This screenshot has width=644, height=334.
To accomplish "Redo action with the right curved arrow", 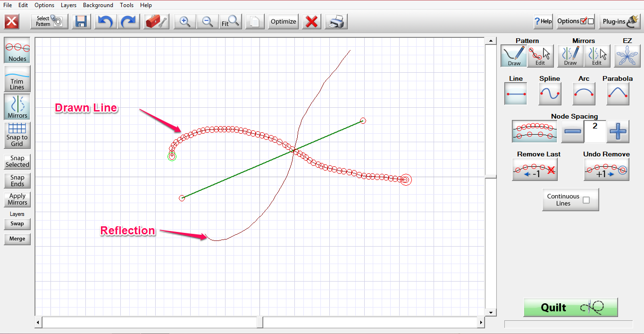I will click(x=128, y=22).
